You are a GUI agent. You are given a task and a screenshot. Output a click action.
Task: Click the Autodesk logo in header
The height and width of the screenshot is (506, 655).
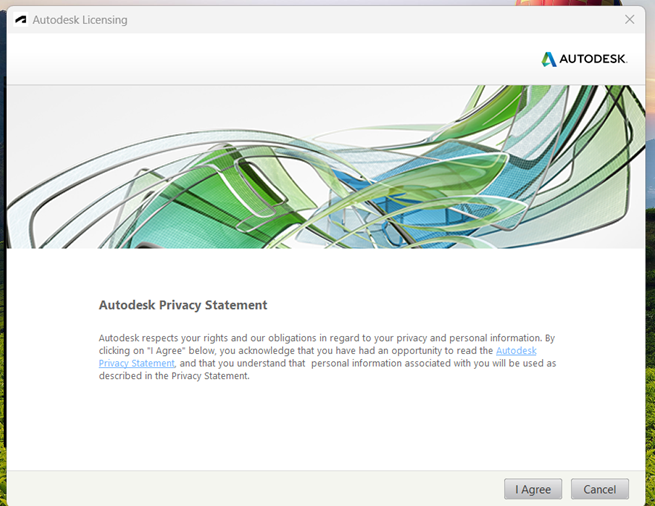(584, 59)
